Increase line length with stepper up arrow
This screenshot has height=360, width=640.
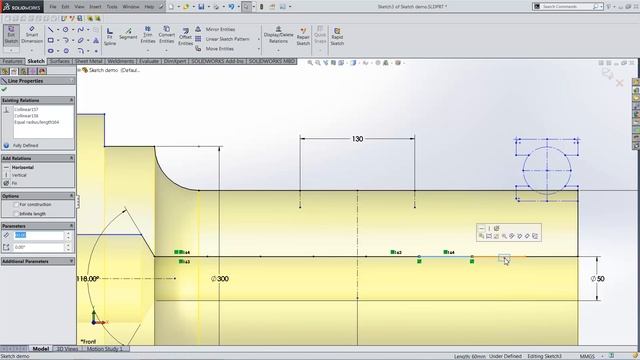(x=68, y=233)
